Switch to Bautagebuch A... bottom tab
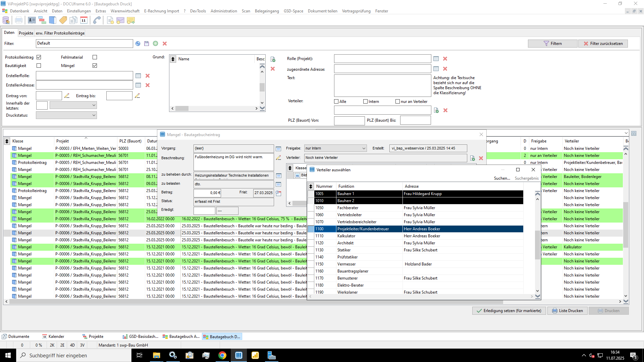644x362 pixels. [x=181, y=337]
